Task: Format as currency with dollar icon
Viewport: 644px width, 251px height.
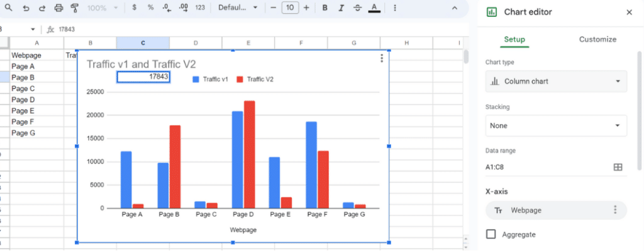Action: (135, 8)
